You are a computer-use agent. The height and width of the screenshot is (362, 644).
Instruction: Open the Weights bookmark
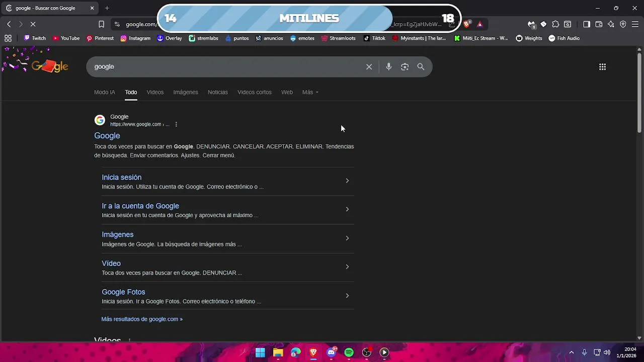click(529, 38)
